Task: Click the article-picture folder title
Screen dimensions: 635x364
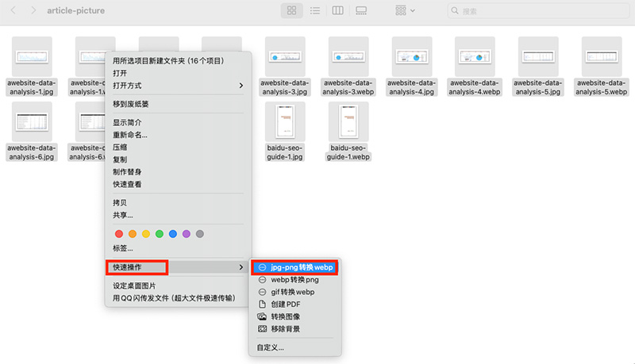Action: tap(75, 10)
